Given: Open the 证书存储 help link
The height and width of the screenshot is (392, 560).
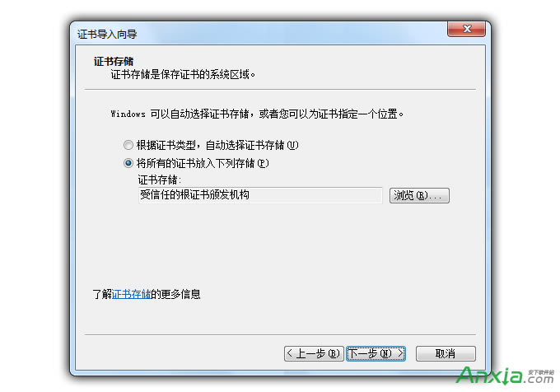Looking at the screenshot, I should click(131, 294).
